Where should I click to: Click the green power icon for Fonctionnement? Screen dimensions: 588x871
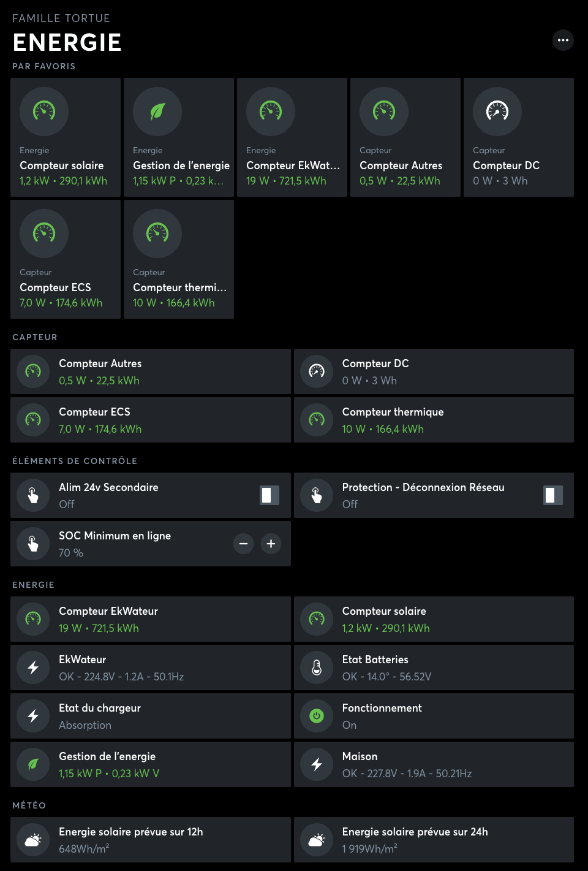[x=317, y=716]
